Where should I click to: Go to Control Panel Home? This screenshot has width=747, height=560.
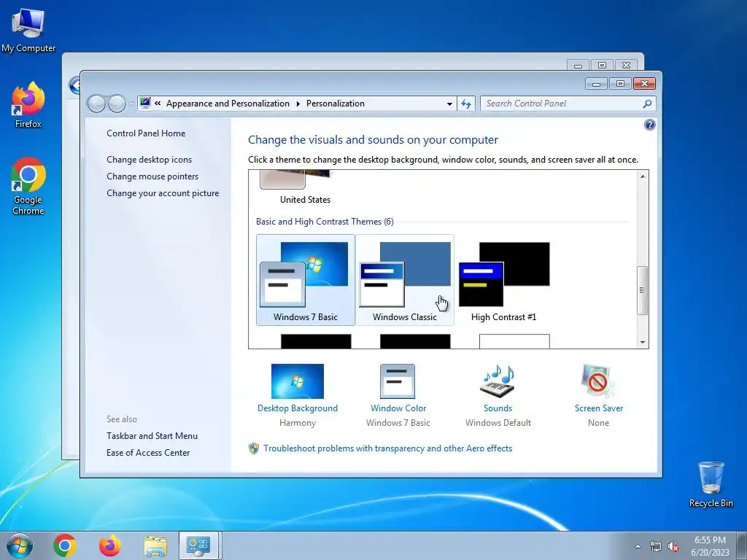(146, 133)
